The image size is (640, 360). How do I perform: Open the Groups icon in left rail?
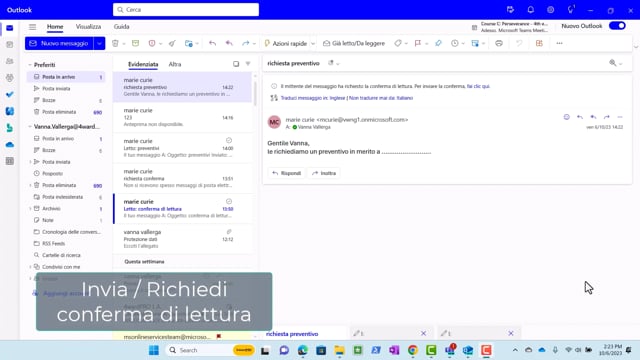pos(10,78)
